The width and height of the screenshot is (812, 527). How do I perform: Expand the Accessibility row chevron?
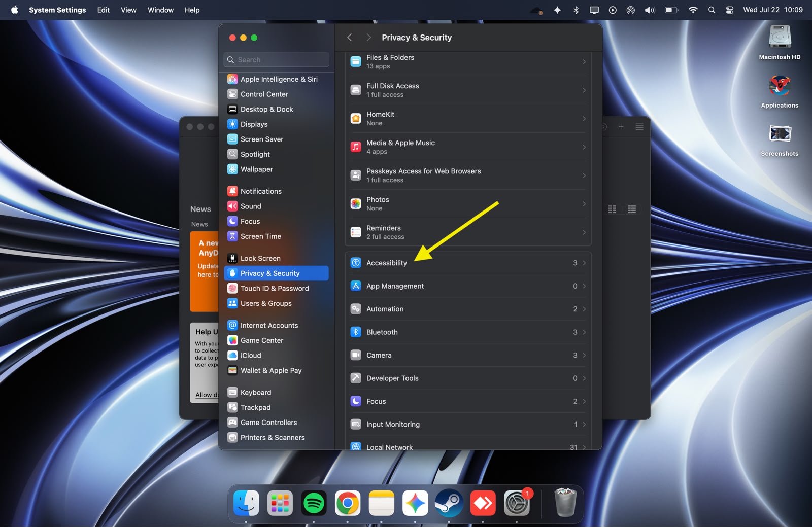point(584,263)
